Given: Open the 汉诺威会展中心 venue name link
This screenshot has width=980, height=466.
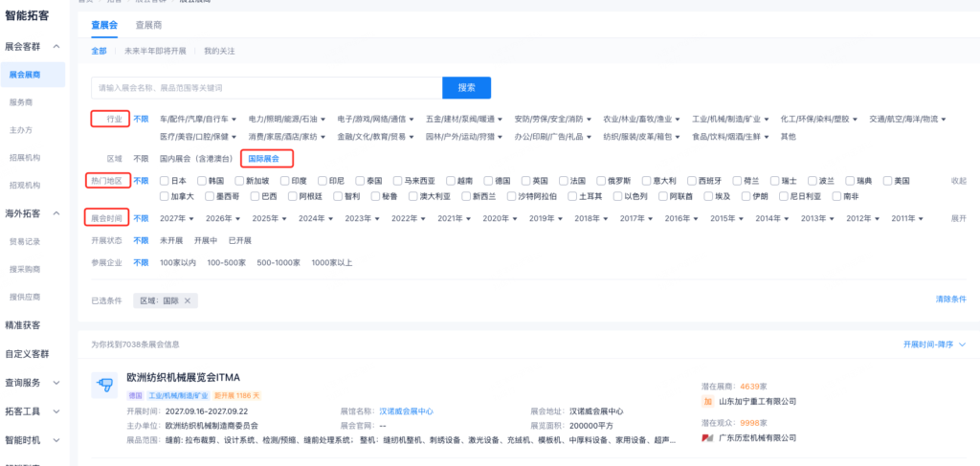Looking at the screenshot, I should coord(406,411).
